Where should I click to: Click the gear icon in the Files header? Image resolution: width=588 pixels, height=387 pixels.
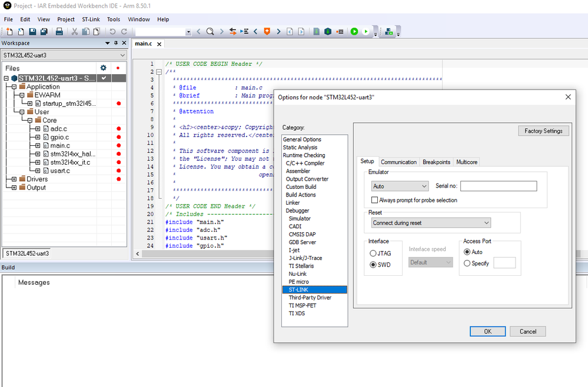[104, 68]
